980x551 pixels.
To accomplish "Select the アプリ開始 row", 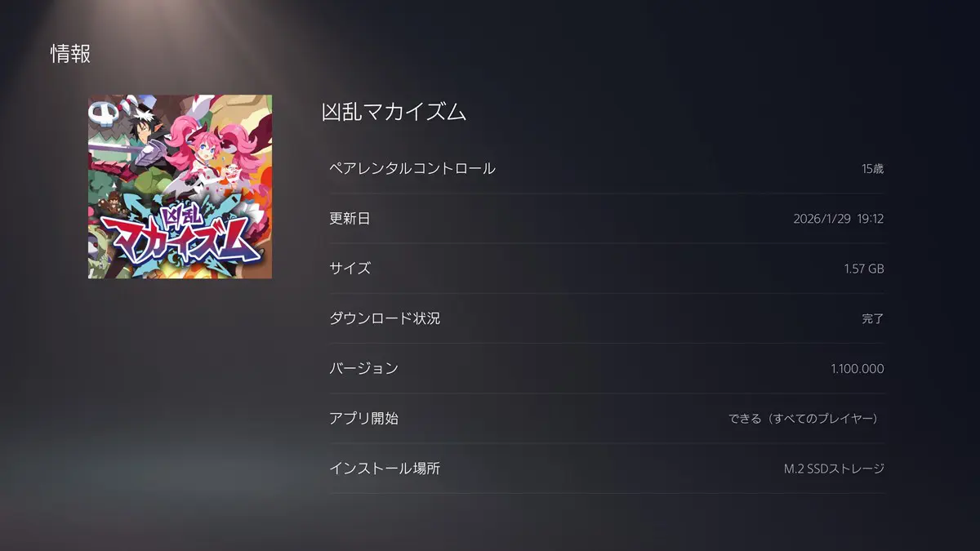I will tap(607, 418).
